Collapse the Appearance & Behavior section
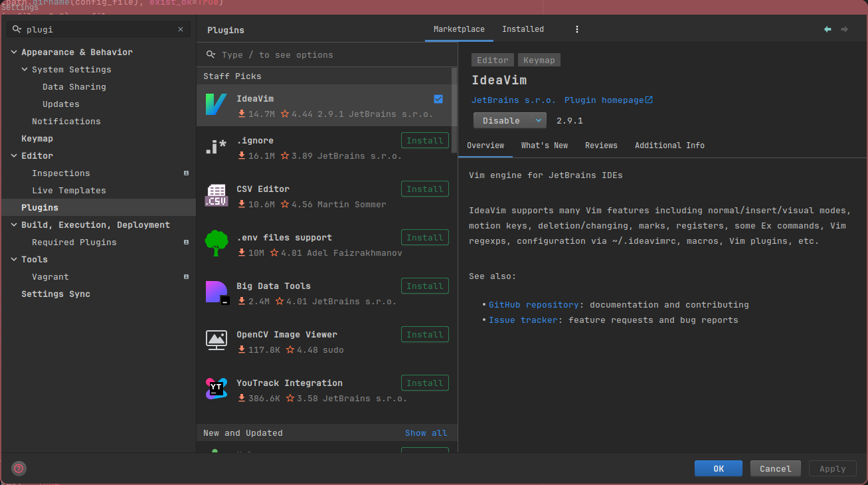Screen dimensions: 868x485 click(x=15, y=52)
